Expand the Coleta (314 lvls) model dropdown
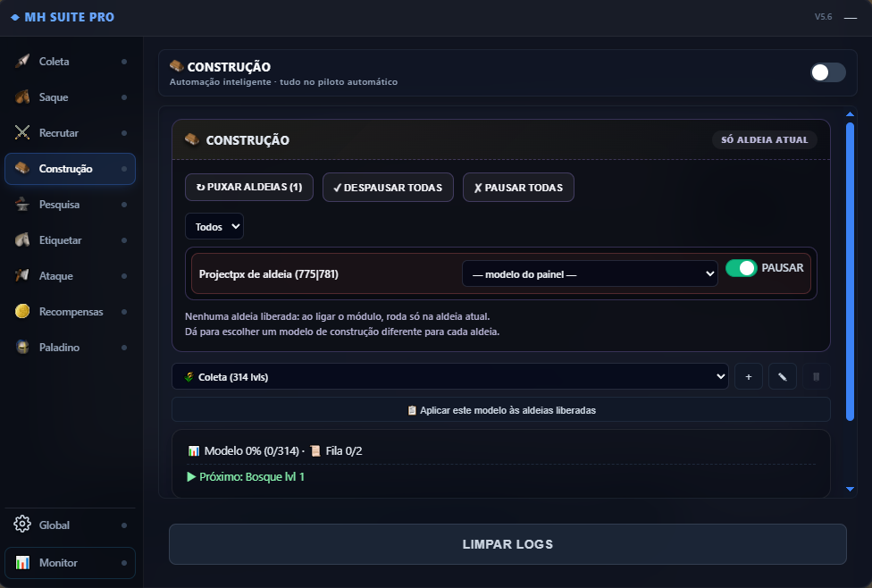This screenshot has width=872, height=588. pyautogui.click(x=450, y=376)
